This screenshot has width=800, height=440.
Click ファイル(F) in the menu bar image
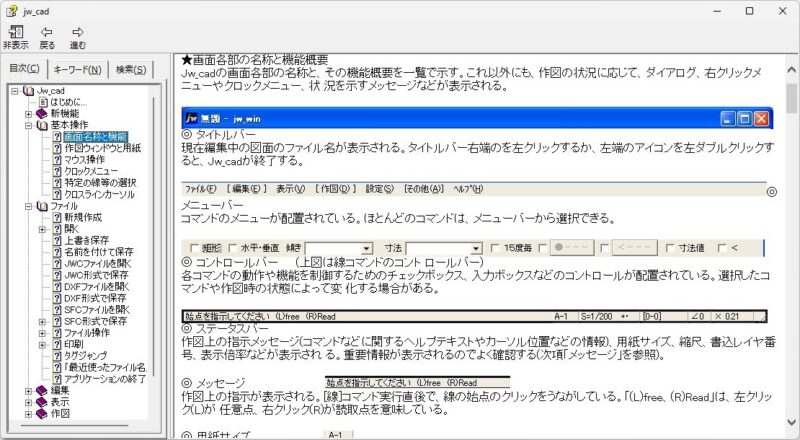pyautogui.click(x=201, y=189)
